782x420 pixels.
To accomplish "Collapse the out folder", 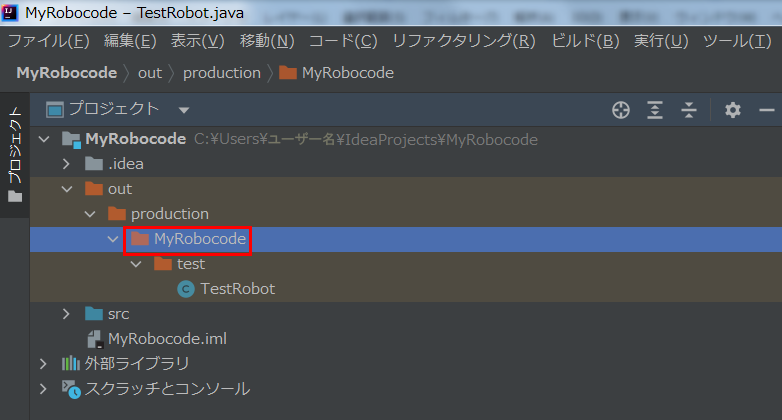I will point(67,189).
